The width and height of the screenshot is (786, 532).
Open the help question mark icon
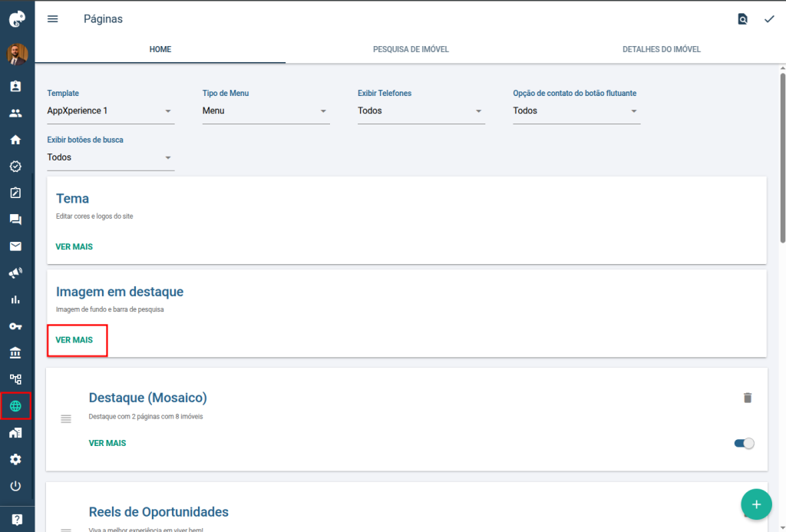coord(17,520)
